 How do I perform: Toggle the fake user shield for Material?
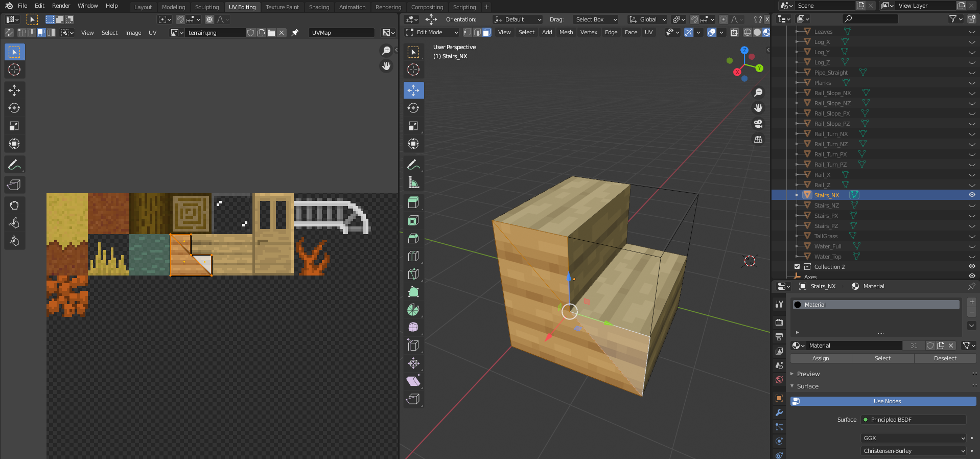click(x=930, y=346)
